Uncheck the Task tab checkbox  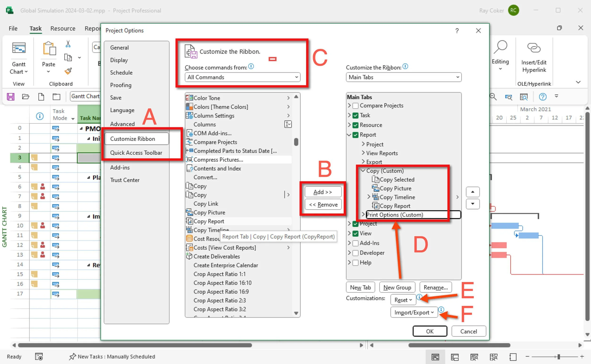pos(355,115)
